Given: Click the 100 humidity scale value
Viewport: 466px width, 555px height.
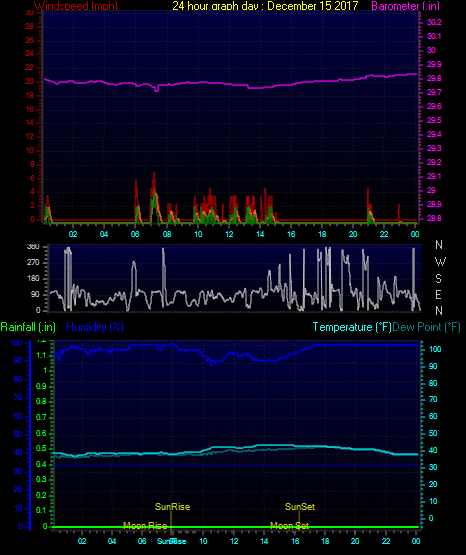Looking at the screenshot, I should click(16, 342).
